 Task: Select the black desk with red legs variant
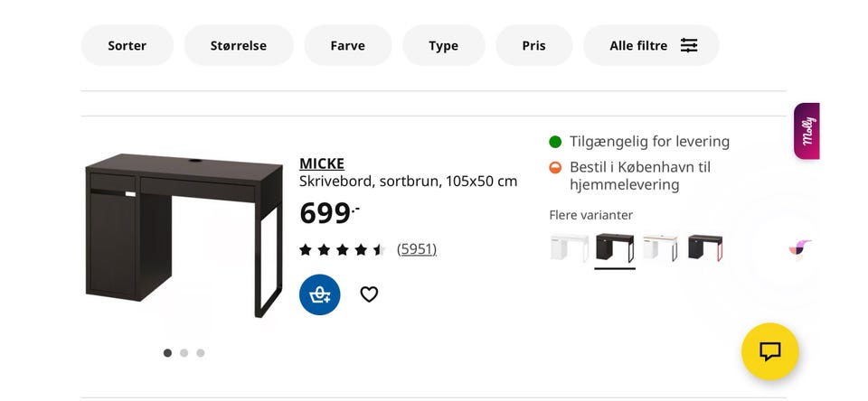point(705,247)
